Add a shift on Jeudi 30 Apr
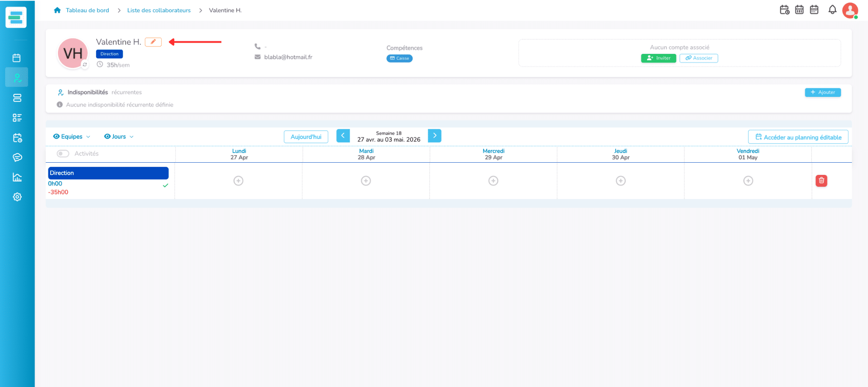This screenshot has width=868, height=387. coord(621,181)
